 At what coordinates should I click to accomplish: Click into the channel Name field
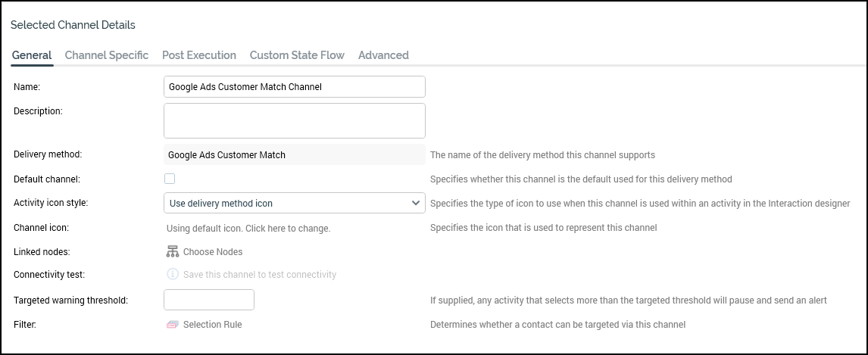pyautogui.click(x=294, y=87)
